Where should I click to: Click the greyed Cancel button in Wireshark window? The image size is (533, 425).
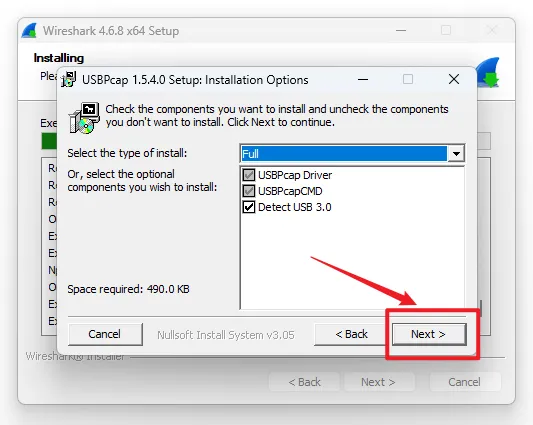pyautogui.click(x=465, y=382)
